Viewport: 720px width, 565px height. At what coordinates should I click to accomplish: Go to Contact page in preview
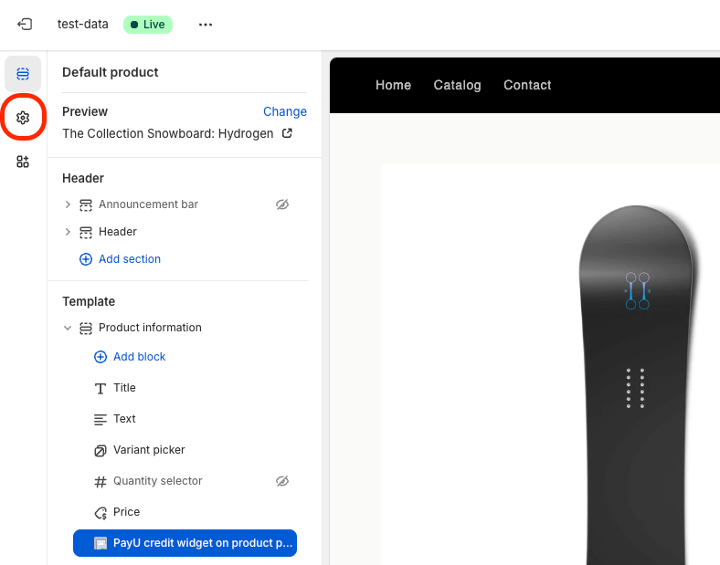pyautogui.click(x=527, y=85)
